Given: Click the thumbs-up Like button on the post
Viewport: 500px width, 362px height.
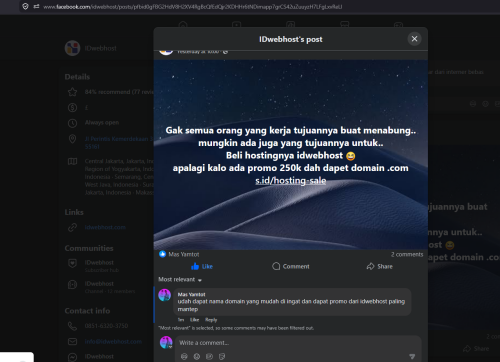Looking at the screenshot, I should [202, 266].
